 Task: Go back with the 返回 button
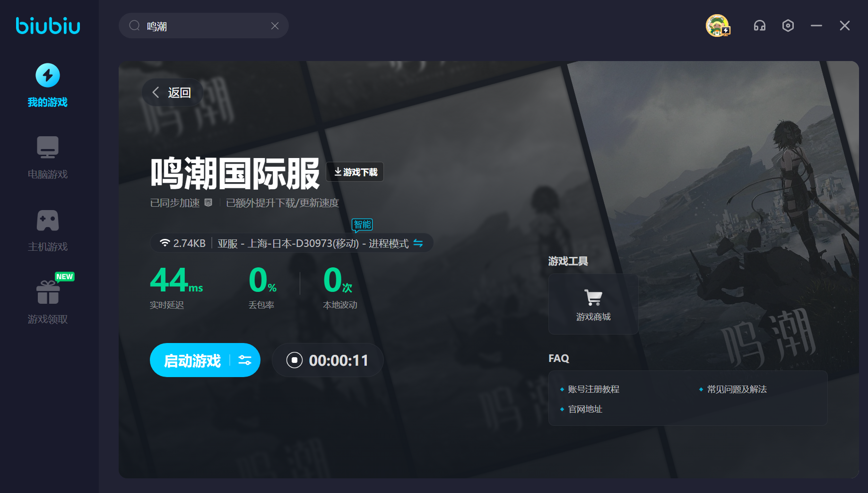(172, 93)
